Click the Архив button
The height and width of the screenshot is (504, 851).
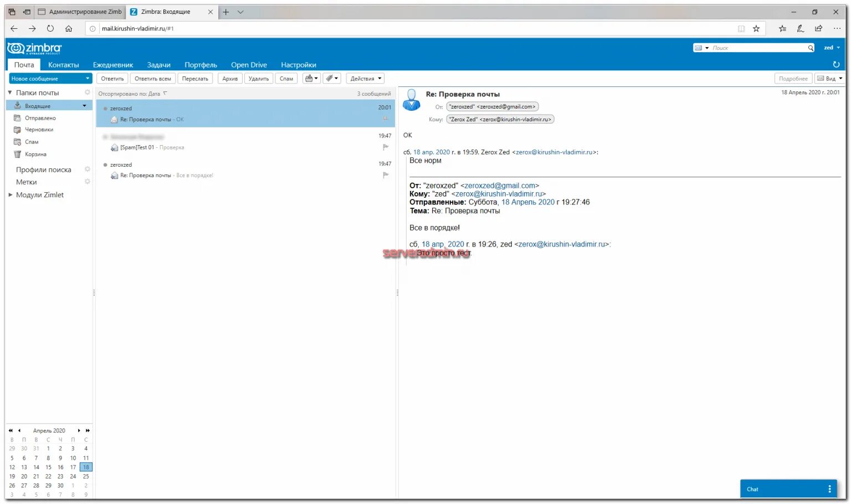coord(230,79)
